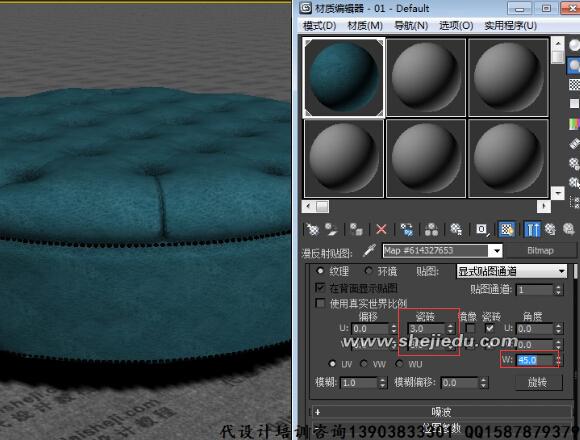Screen dimensions: 580x440
Task: Select the VW radio button
Action: (x=364, y=364)
